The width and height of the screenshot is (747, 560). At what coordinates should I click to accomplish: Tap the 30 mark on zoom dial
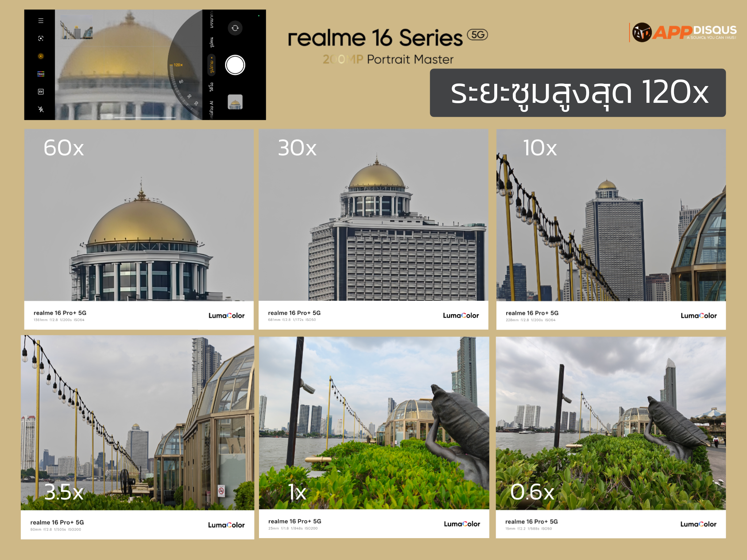189,96
